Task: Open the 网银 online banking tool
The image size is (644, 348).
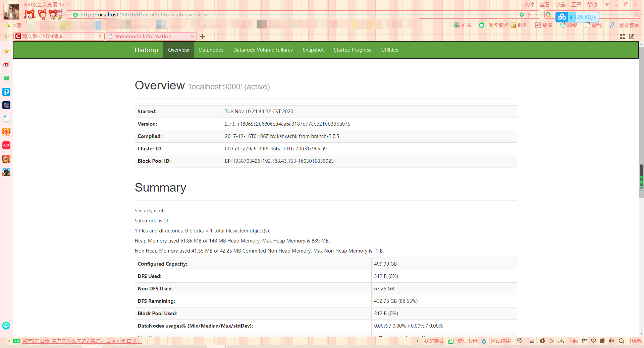Action: (x=569, y=25)
